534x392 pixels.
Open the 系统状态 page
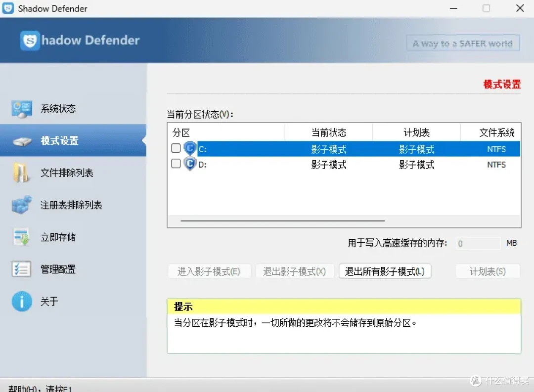click(73, 109)
